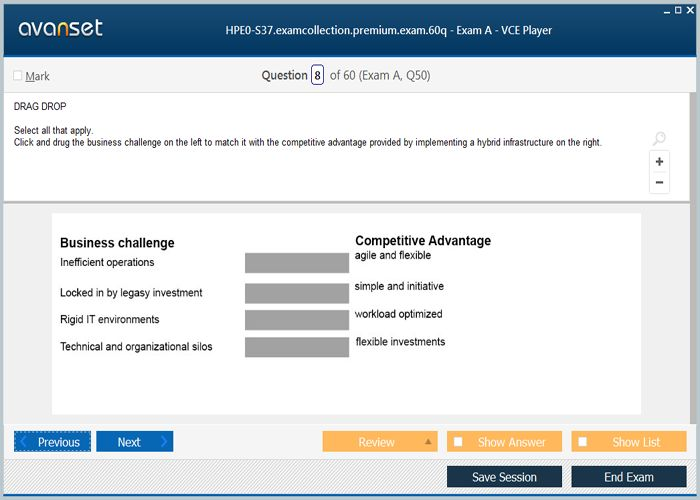This screenshot has width=700, height=500.
Task: Select Locked in by legasy investment
Action: point(131,293)
